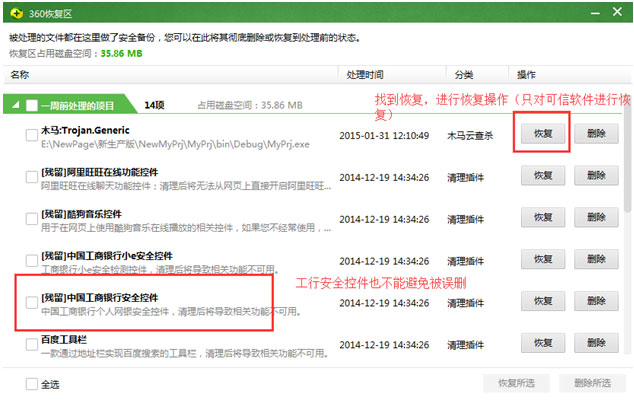Image resolution: width=634 pixels, height=419 pixels.
Task: Delete 中国工商银行小e安全控件 entry
Action: (596, 259)
